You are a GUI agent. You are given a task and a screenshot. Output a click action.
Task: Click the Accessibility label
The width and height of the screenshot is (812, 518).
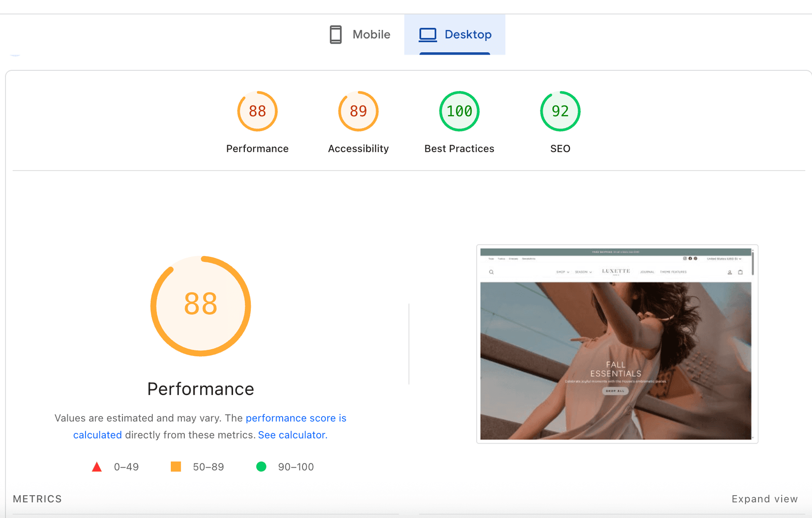coord(358,149)
